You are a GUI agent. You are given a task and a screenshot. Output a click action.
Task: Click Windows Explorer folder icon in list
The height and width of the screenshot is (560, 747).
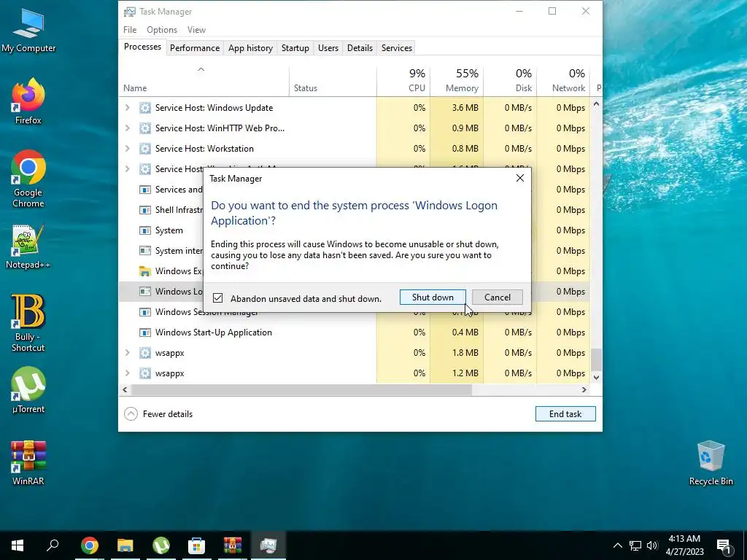pos(145,271)
